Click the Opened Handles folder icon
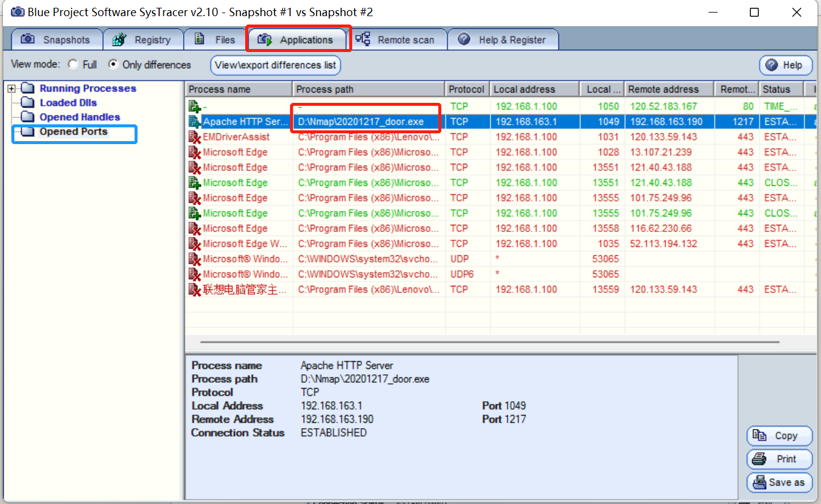Screen dimensions: 821x504 (x=28, y=117)
